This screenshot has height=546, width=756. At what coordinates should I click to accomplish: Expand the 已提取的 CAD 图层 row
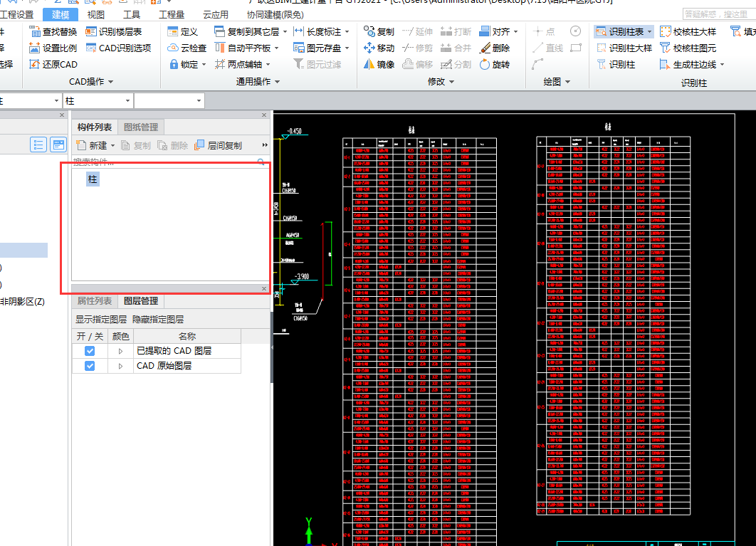pyautogui.click(x=120, y=351)
